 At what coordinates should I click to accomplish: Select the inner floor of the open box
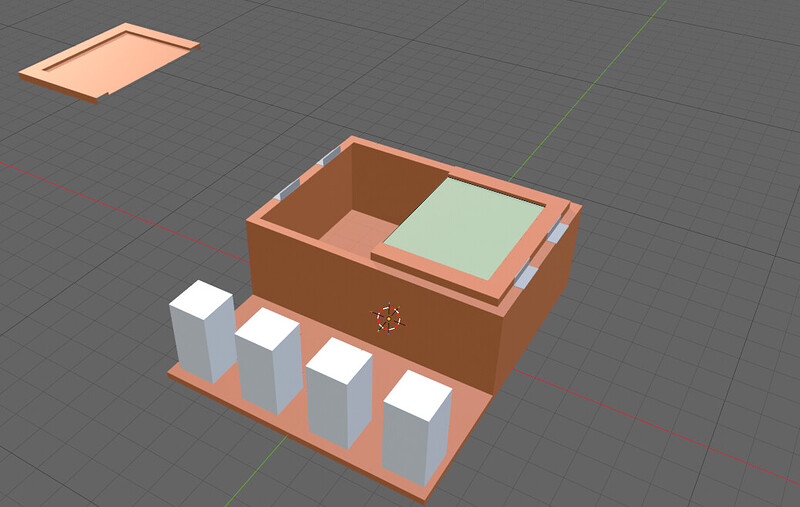[x=358, y=232]
